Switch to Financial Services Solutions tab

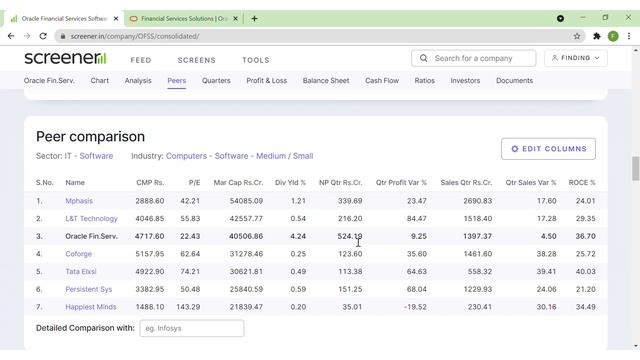click(184, 18)
